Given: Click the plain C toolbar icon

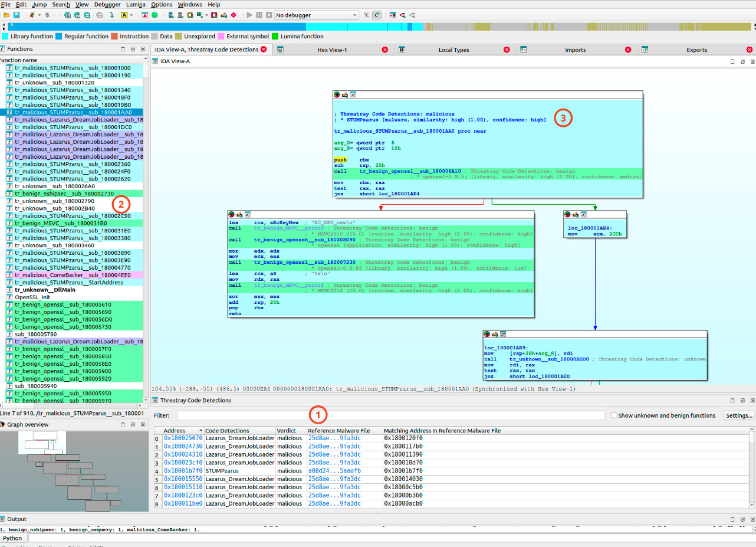Looking at the screenshot, I should pyautogui.click(x=367, y=15).
